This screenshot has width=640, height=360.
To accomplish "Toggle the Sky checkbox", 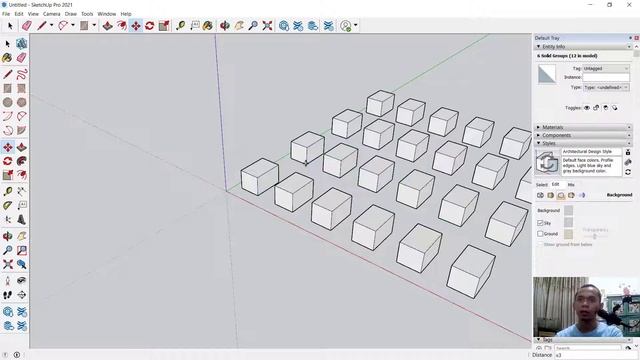I will point(540,223).
